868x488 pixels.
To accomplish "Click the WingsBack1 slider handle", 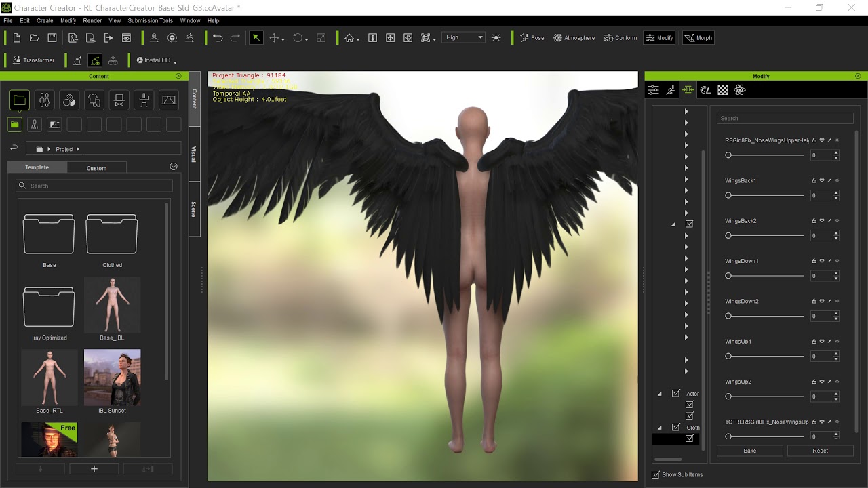I will pos(728,195).
